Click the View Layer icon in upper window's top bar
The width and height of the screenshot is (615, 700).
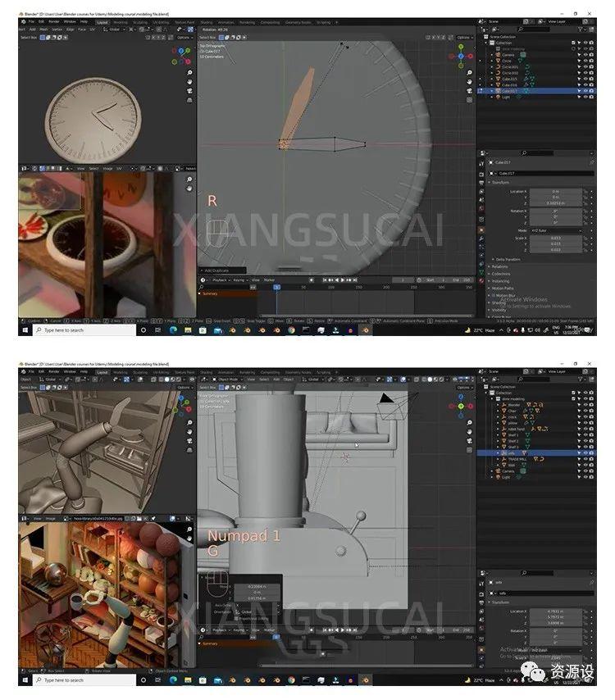coord(541,21)
